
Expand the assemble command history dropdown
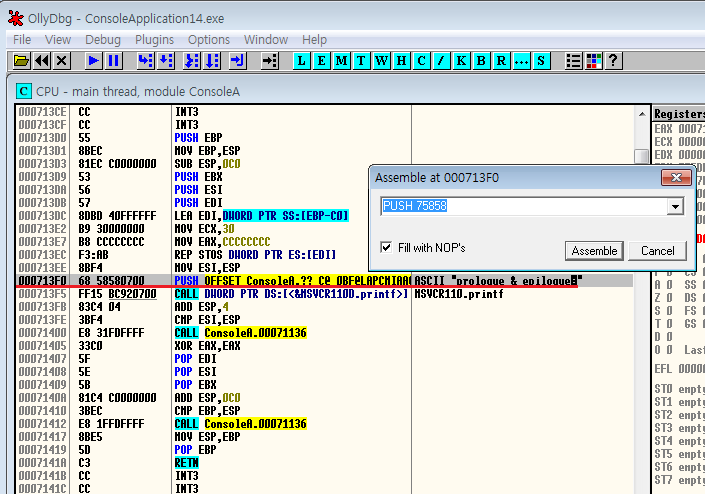click(x=675, y=206)
